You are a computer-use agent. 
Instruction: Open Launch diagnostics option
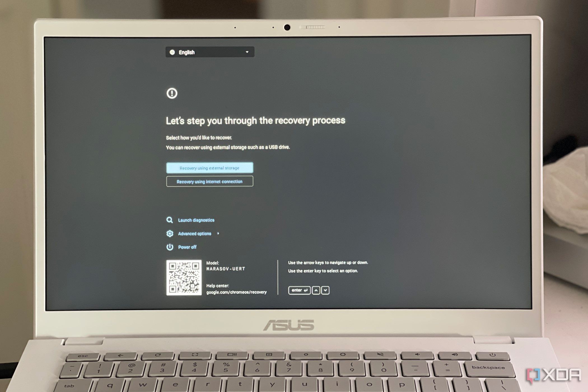click(x=196, y=219)
